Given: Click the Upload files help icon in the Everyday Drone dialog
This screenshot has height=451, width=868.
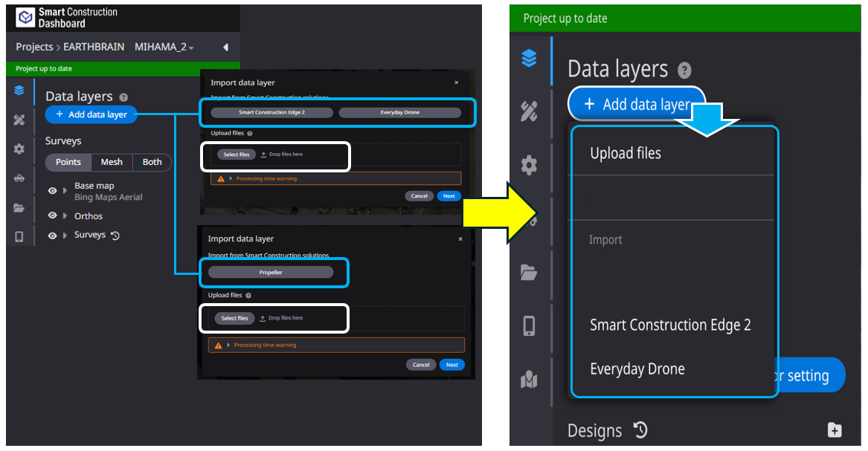Looking at the screenshot, I should 250,133.
